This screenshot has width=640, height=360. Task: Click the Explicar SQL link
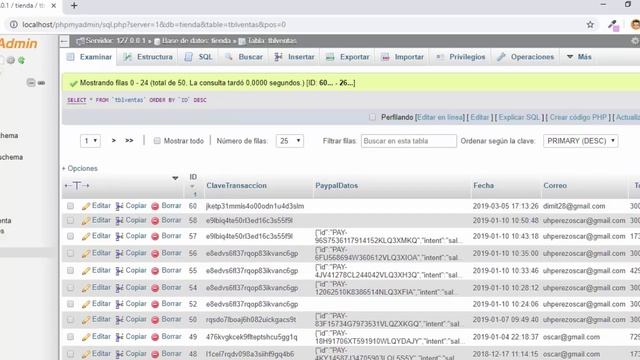point(519,118)
